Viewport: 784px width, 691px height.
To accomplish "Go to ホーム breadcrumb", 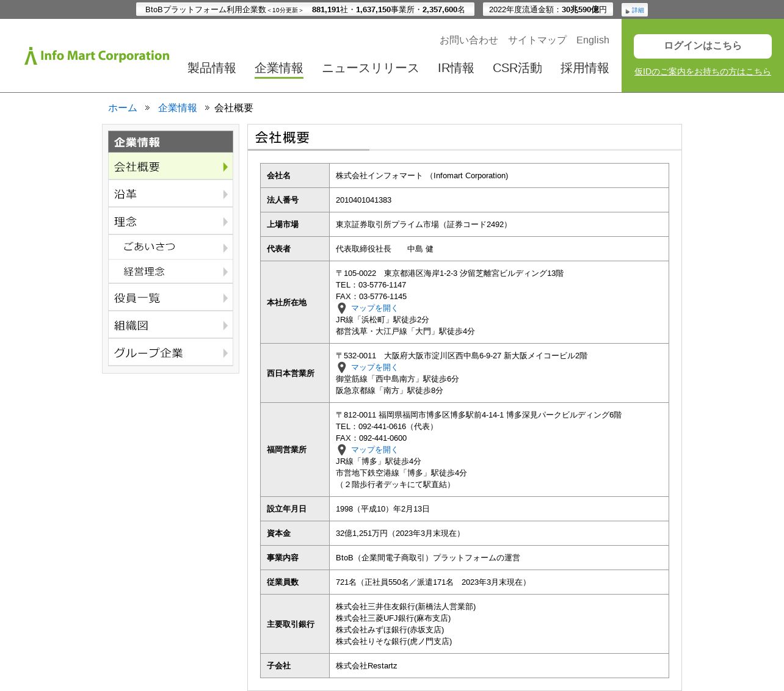I will coord(123,107).
